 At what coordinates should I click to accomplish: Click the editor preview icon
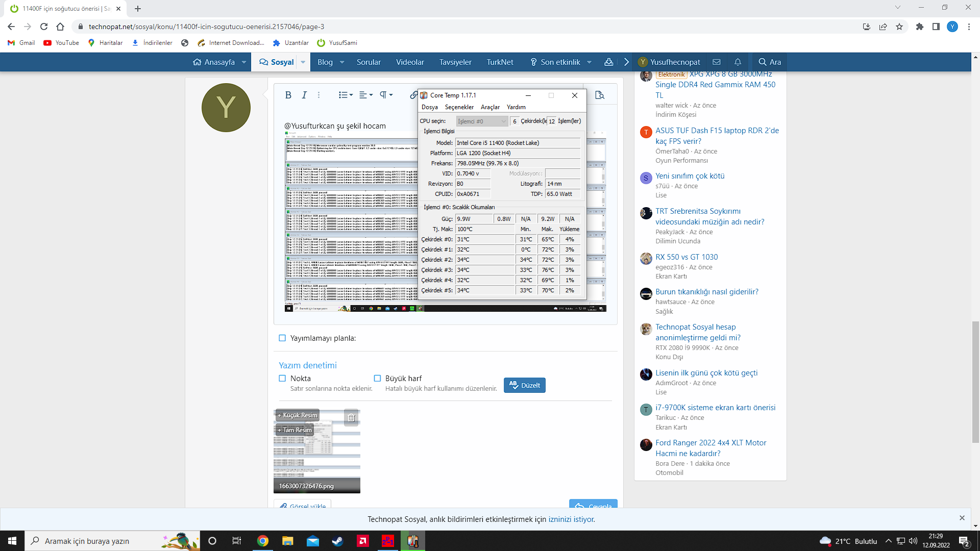click(x=600, y=95)
